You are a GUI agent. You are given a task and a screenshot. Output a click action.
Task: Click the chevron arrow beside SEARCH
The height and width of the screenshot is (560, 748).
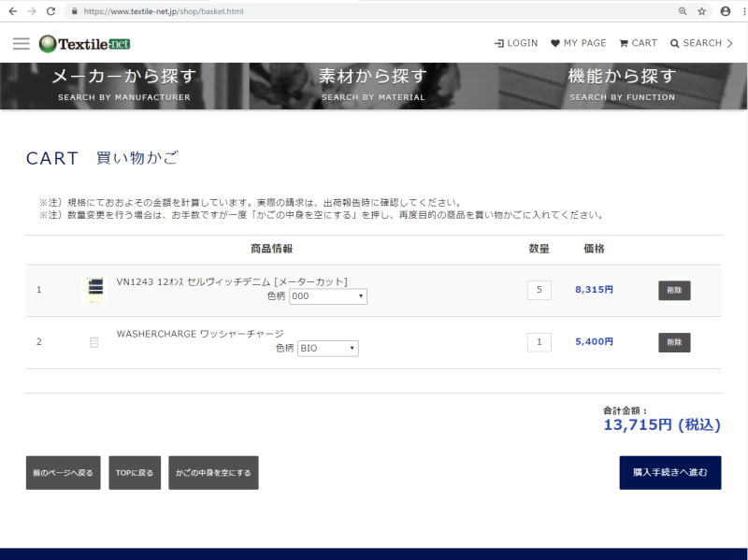[x=729, y=43]
